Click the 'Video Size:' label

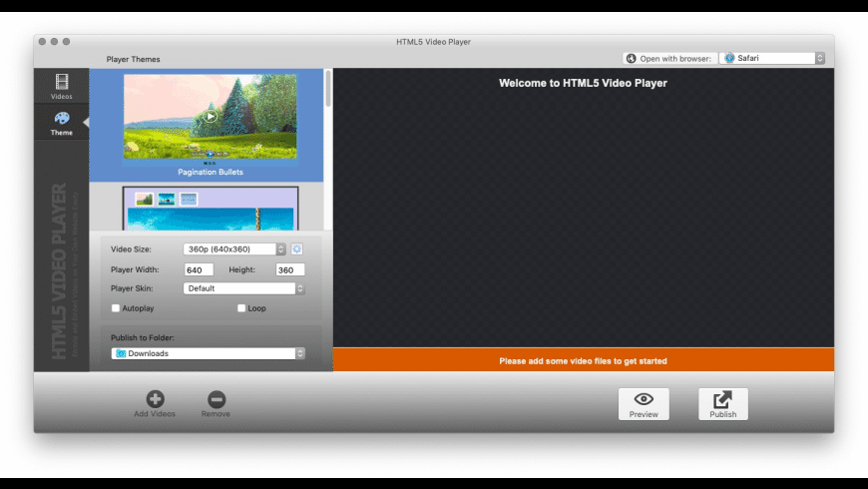[131, 249]
